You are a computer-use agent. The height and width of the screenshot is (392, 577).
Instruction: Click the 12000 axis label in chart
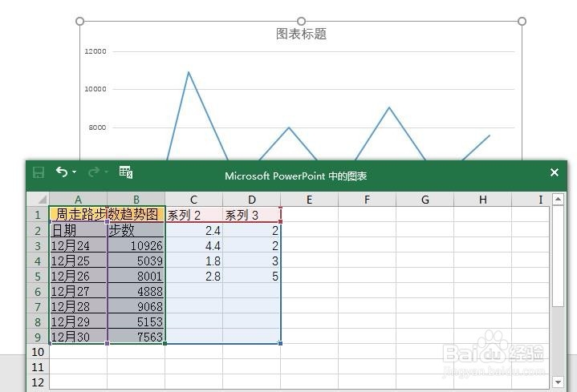click(x=95, y=51)
